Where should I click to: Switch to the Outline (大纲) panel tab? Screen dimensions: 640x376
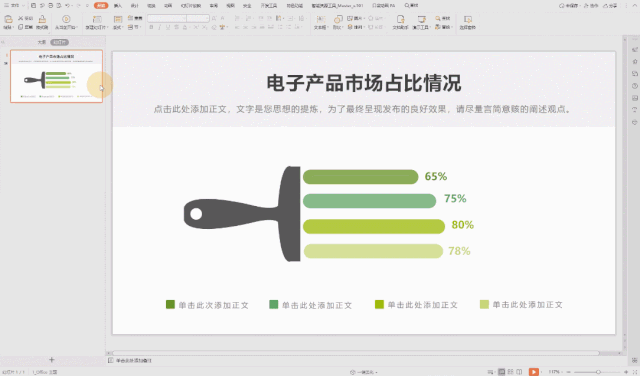42,42
